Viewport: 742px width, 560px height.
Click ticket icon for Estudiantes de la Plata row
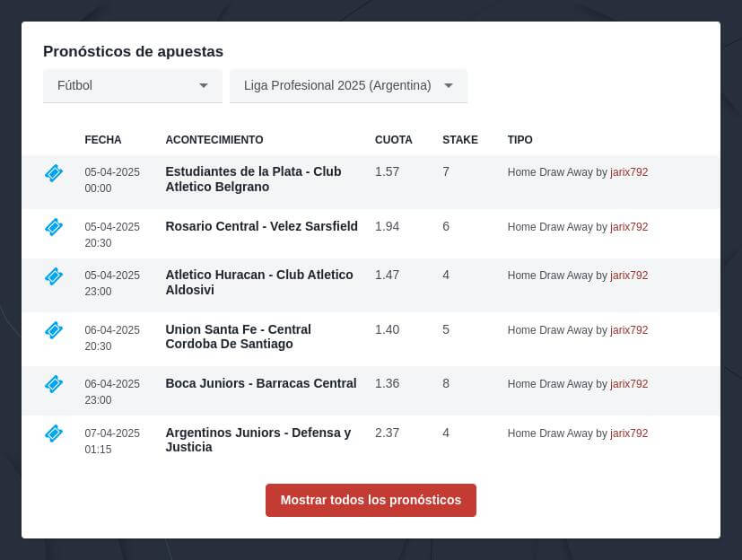pyautogui.click(x=54, y=173)
